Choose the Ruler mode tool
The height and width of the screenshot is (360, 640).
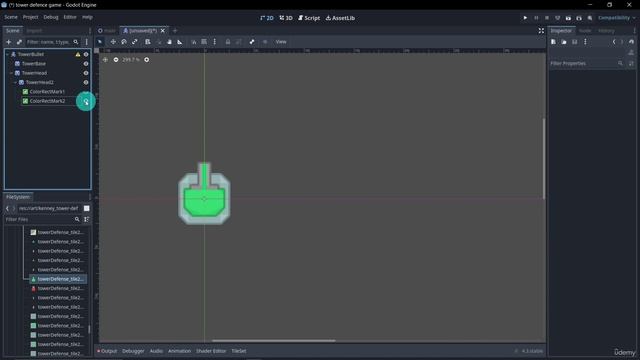(180, 42)
